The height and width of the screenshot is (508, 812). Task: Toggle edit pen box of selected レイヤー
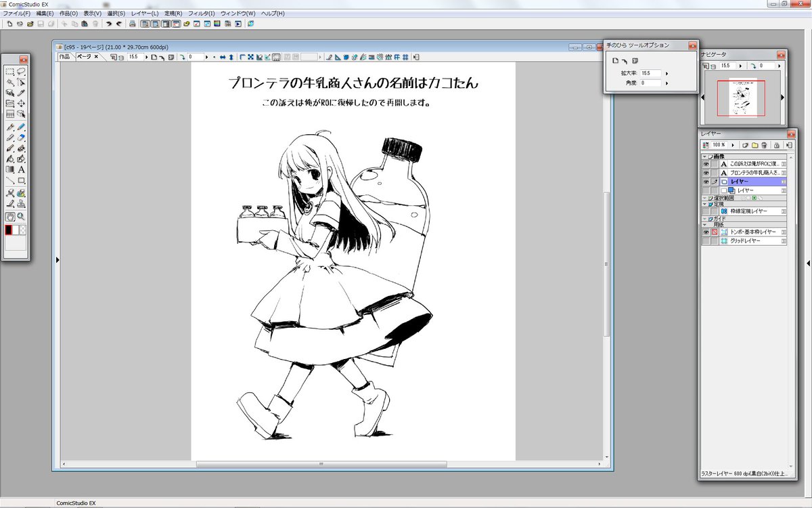point(715,182)
